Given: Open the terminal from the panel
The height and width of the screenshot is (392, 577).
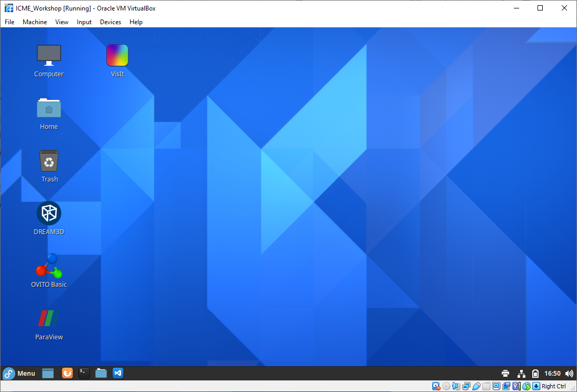Looking at the screenshot, I should pyautogui.click(x=84, y=373).
